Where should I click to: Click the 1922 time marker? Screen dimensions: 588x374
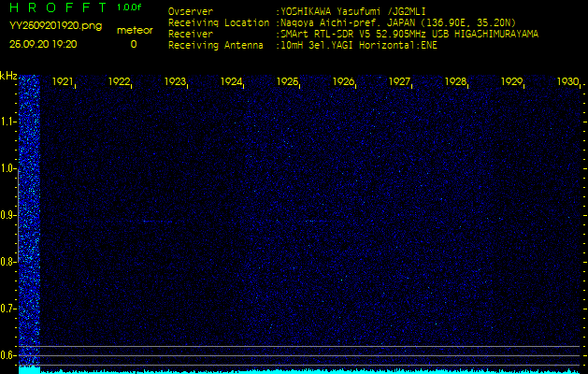(119, 81)
